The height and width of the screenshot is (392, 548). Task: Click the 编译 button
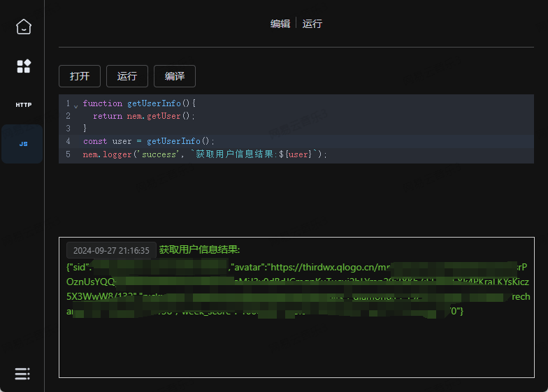coord(175,76)
